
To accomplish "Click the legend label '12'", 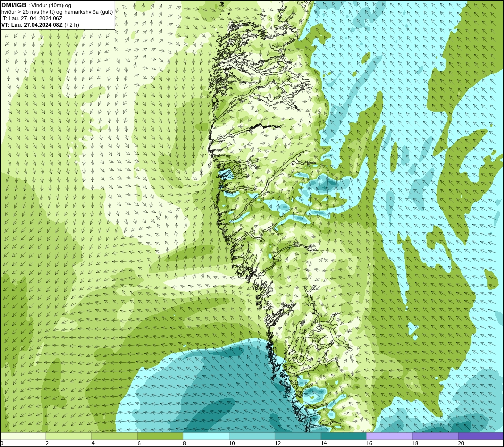I will (x=278, y=443).
